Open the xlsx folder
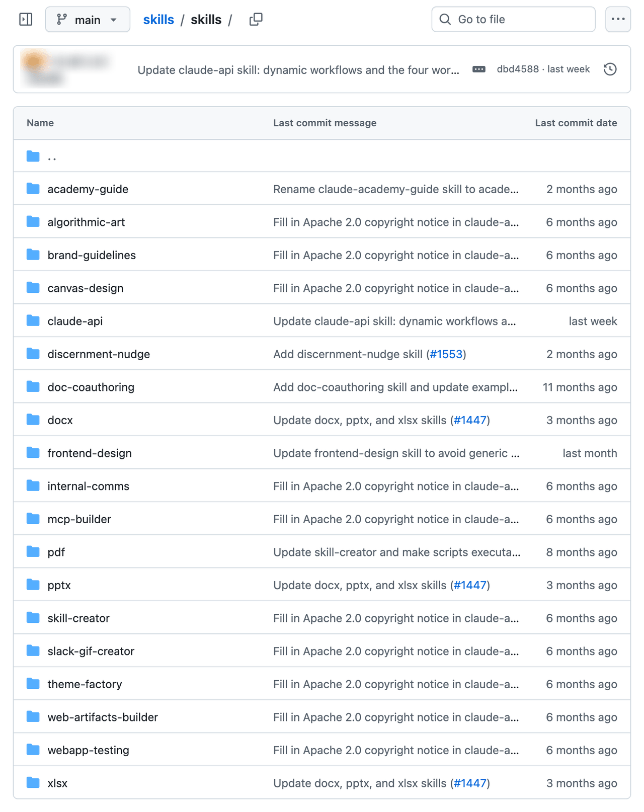The height and width of the screenshot is (812, 644). [x=57, y=783]
